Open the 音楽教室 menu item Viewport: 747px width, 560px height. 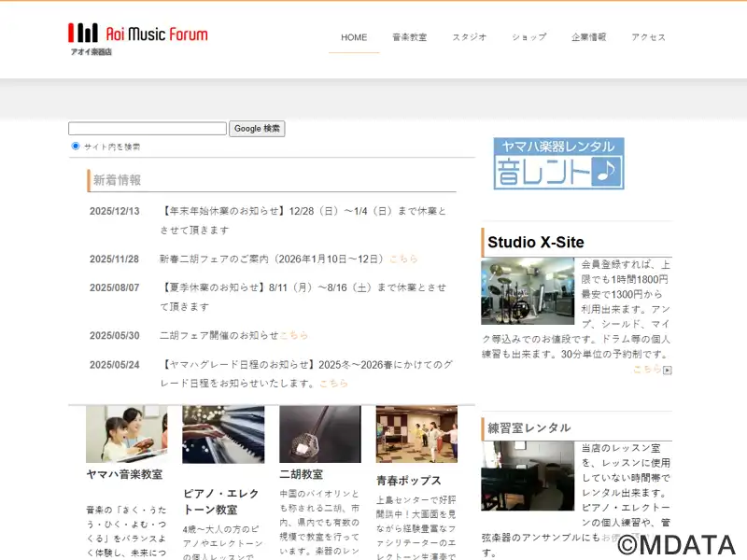(409, 37)
